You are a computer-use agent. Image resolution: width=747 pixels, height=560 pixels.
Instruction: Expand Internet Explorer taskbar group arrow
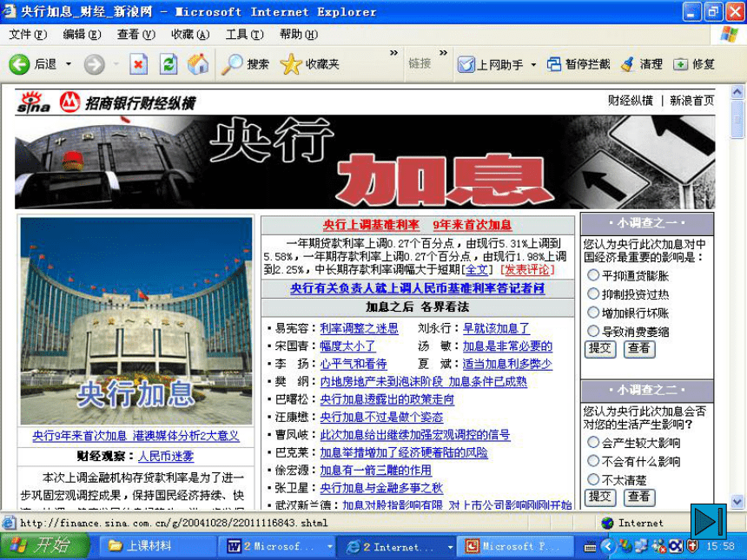450,547
